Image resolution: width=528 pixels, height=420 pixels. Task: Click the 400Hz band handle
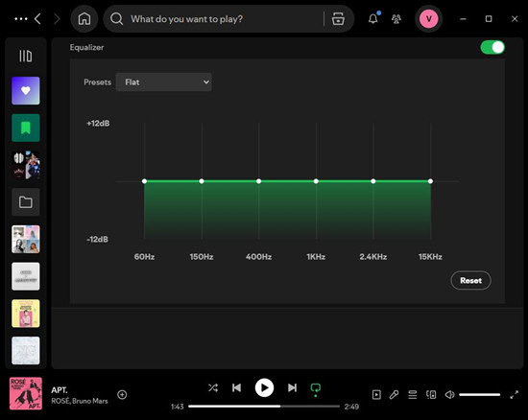pyautogui.click(x=258, y=181)
